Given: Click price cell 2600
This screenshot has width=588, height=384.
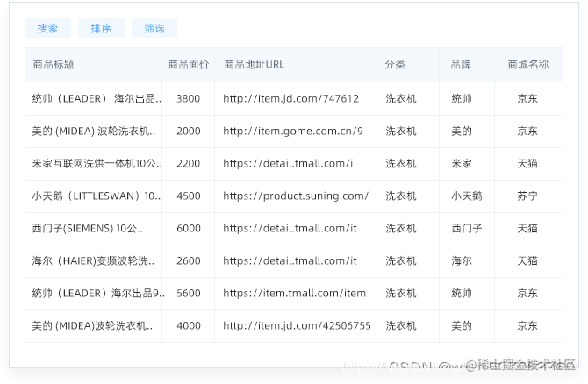Looking at the screenshot, I should (x=189, y=260).
